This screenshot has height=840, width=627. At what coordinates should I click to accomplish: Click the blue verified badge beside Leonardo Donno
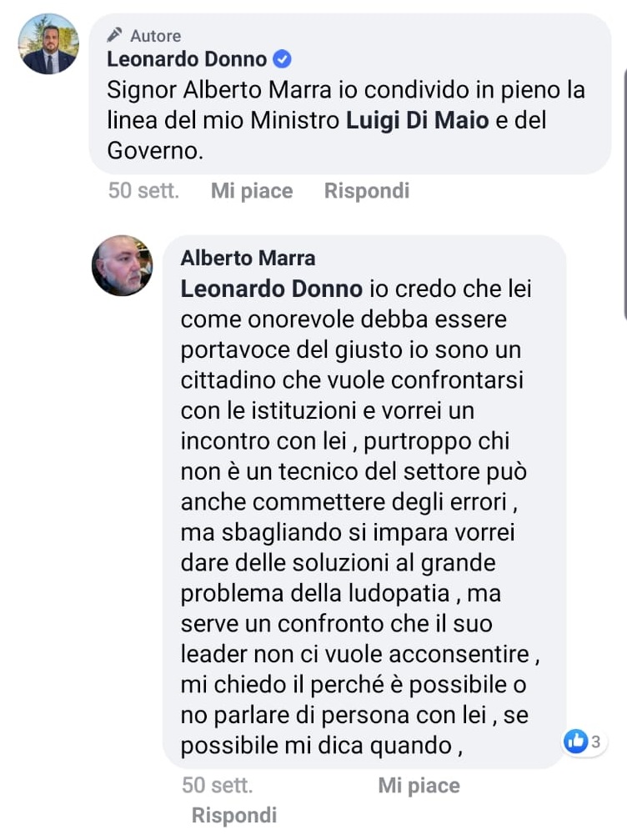point(282,59)
